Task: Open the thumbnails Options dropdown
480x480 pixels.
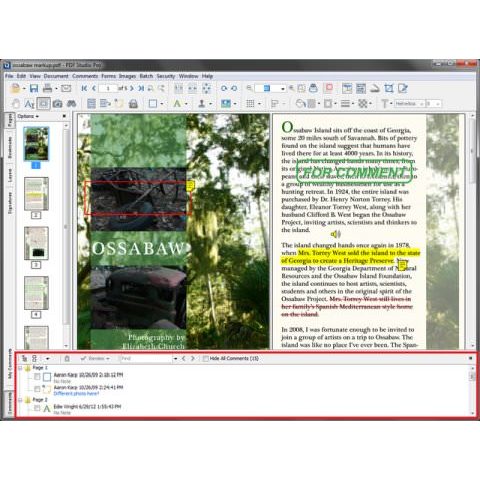Action: tap(28, 116)
